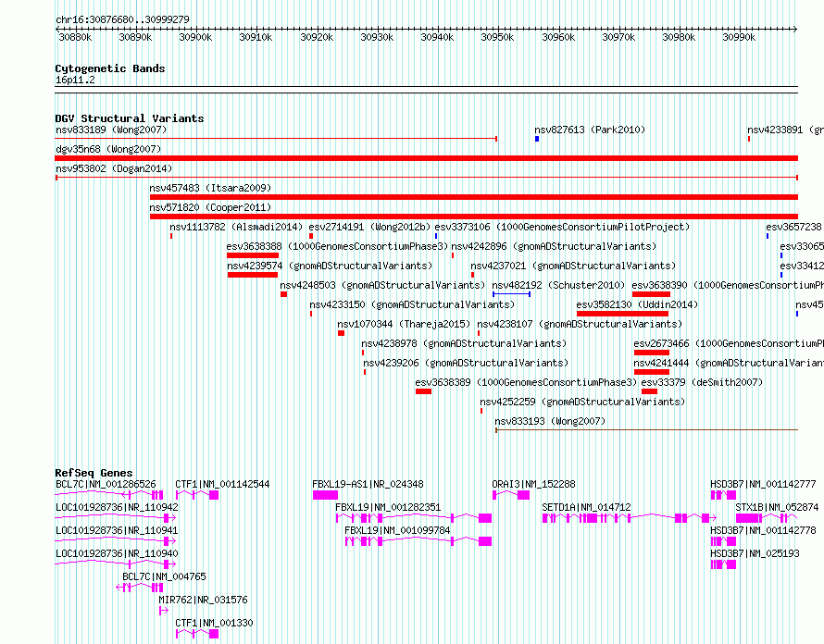Click the esv3657238 variant label

(x=794, y=227)
